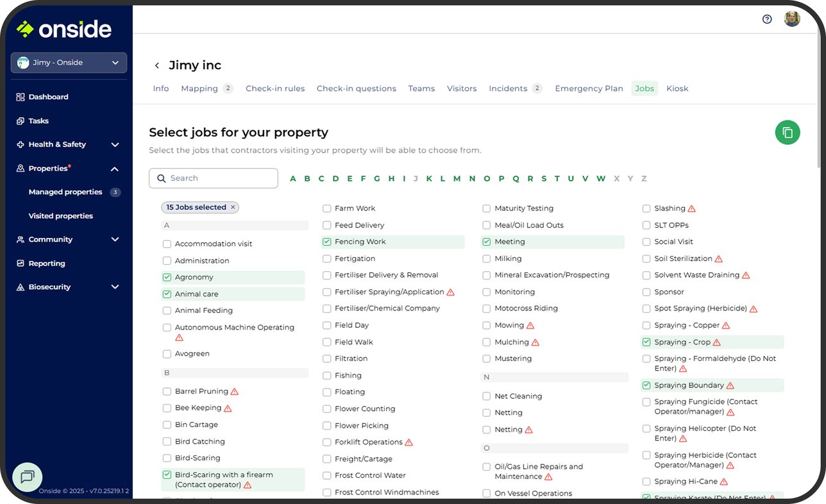The height and width of the screenshot is (504, 826).
Task: Click the Biosecurity shield icon
Action: click(19, 287)
